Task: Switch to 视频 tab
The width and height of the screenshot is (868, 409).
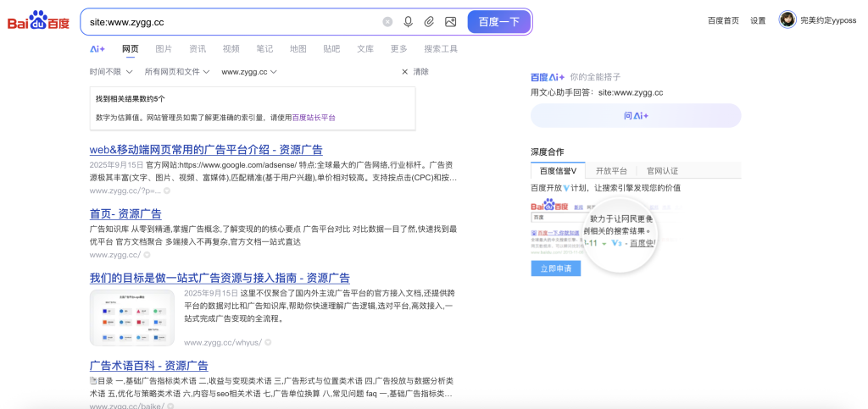Action: (x=231, y=48)
